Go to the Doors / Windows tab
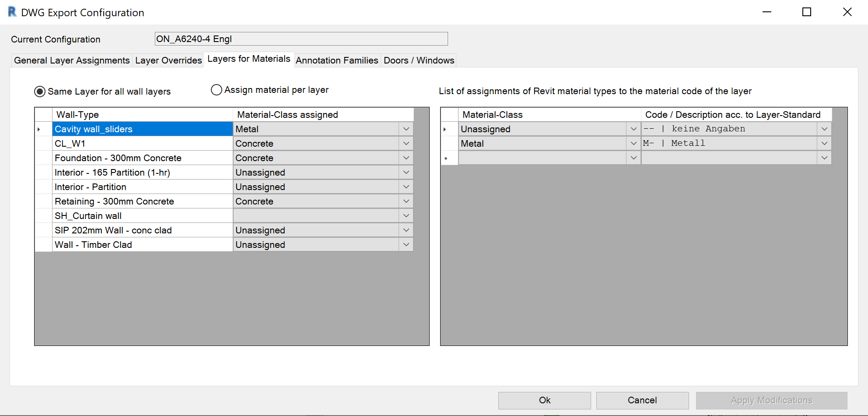This screenshot has height=416, width=868. click(x=419, y=60)
